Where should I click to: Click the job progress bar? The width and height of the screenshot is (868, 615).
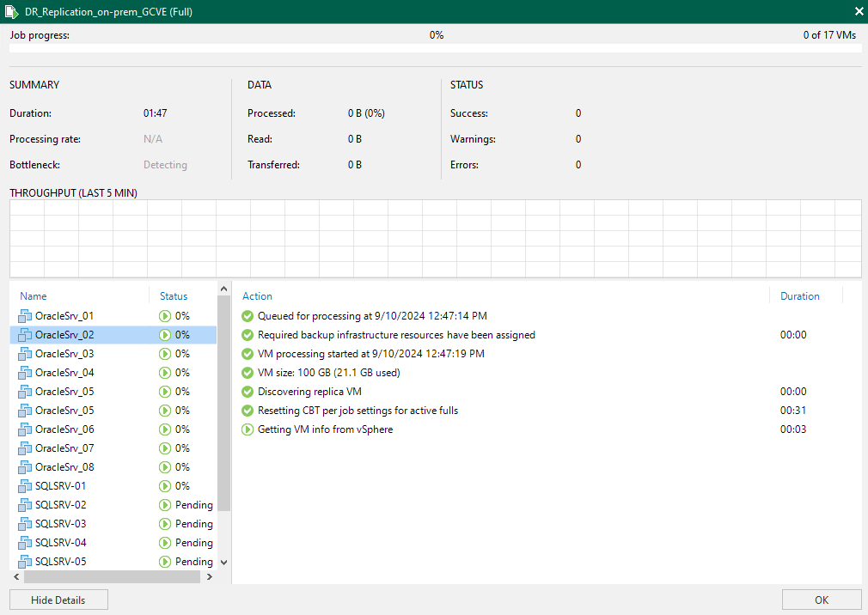[x=435, y=48]
